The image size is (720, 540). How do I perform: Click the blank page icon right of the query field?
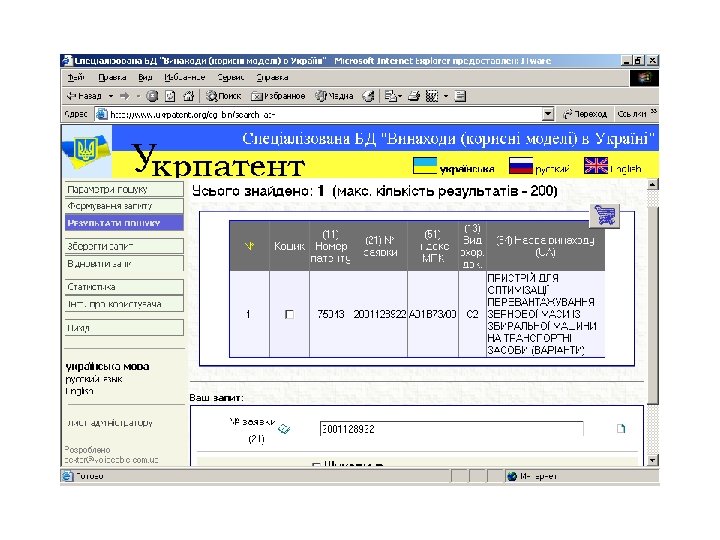click(621, 429)
